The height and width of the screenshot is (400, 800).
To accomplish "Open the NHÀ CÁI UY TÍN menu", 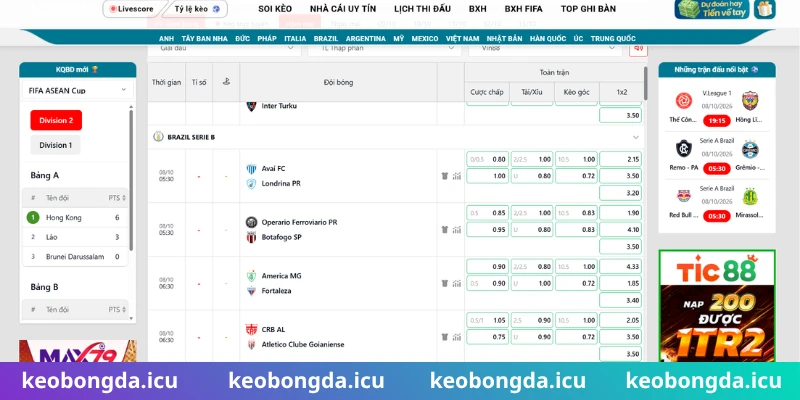I will (343, 9).
